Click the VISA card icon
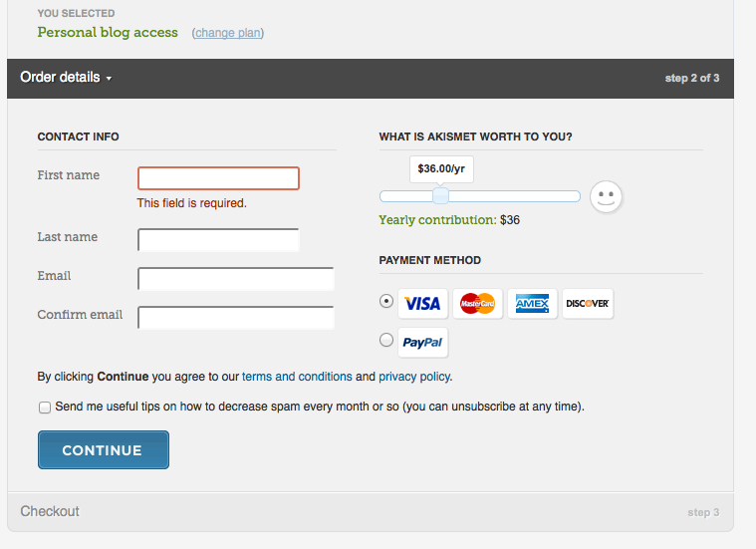The height and width of the screenshot is (549, 756). (x=423, y=304)
